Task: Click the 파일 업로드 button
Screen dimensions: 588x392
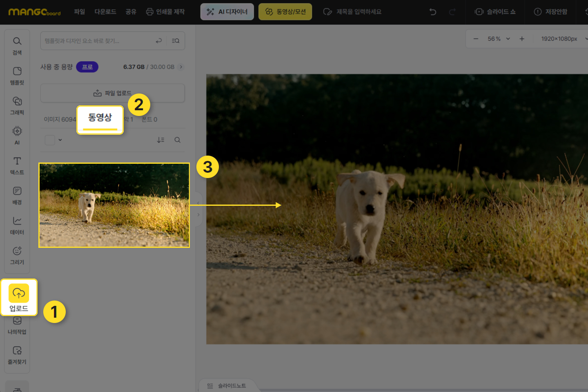Action: (112, 93)
